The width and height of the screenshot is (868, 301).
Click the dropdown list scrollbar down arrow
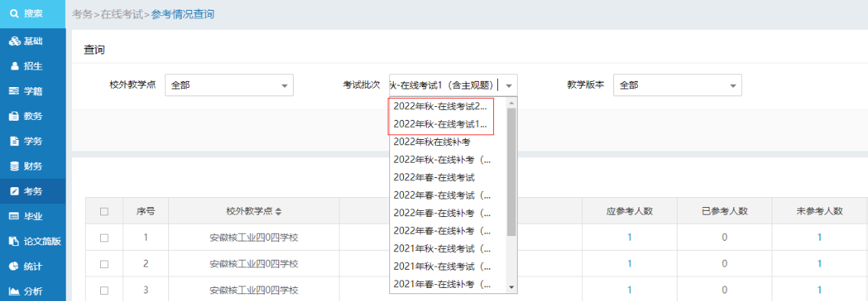(512, 287)
